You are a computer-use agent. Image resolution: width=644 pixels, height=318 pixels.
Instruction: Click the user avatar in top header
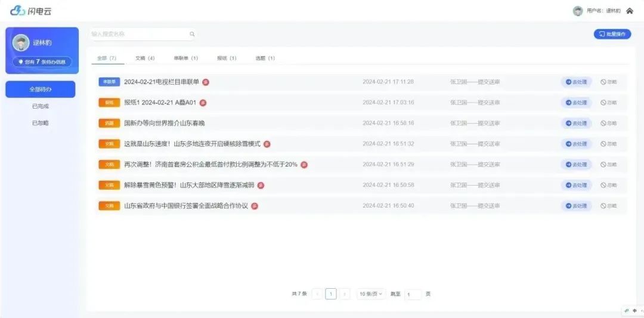pos(578,11)
